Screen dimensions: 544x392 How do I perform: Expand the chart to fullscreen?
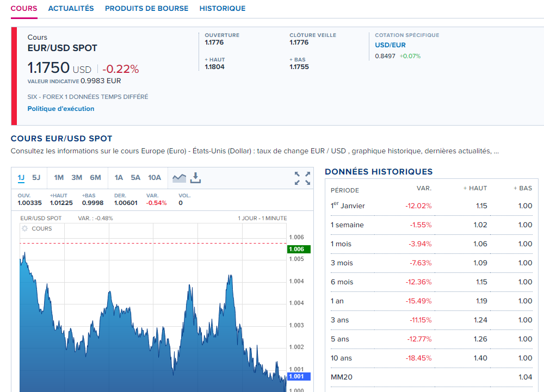click(x=302, y=178)
